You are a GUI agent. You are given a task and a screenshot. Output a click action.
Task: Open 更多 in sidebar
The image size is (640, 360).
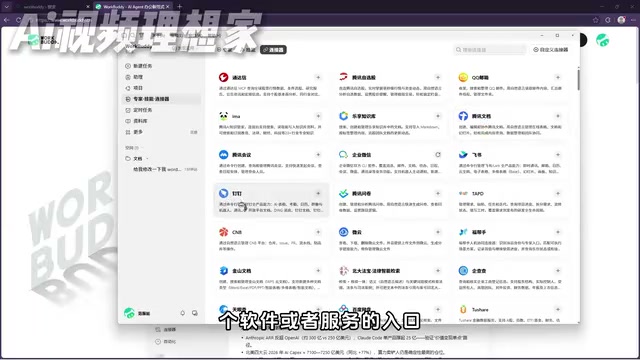pos(161,132)
